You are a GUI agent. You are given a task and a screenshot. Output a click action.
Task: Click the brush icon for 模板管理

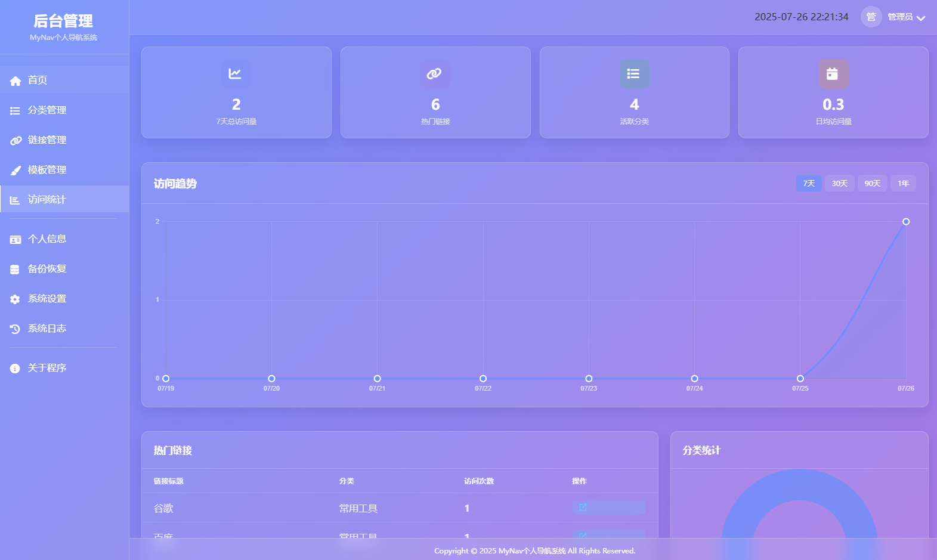pyautogui.click(x=16, y=170)
